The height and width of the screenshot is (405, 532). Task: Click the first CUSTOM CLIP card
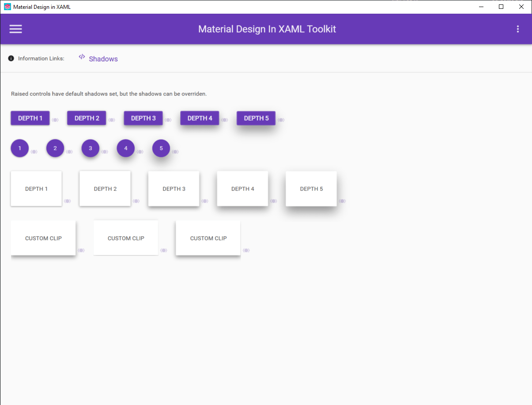pyautogui.click(x=43, y=238)
